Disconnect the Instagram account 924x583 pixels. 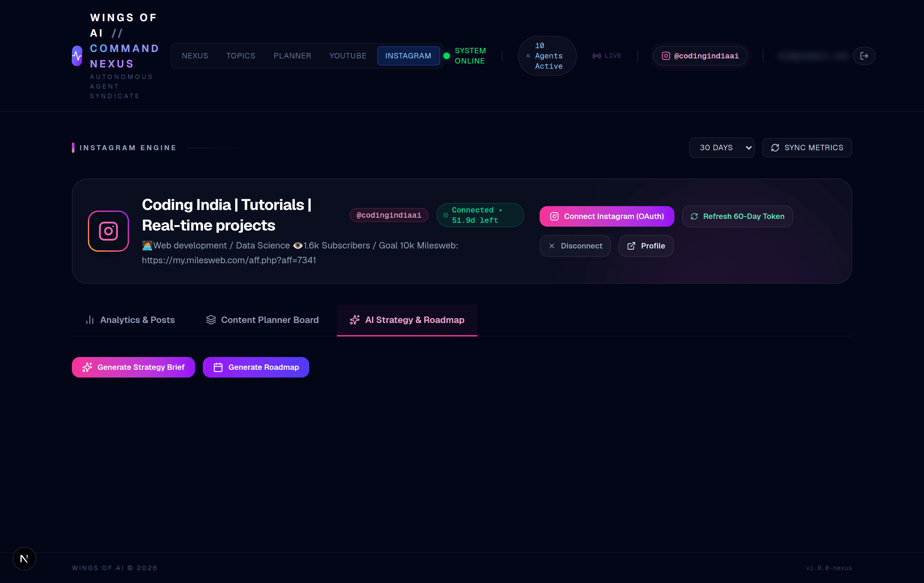575,246
